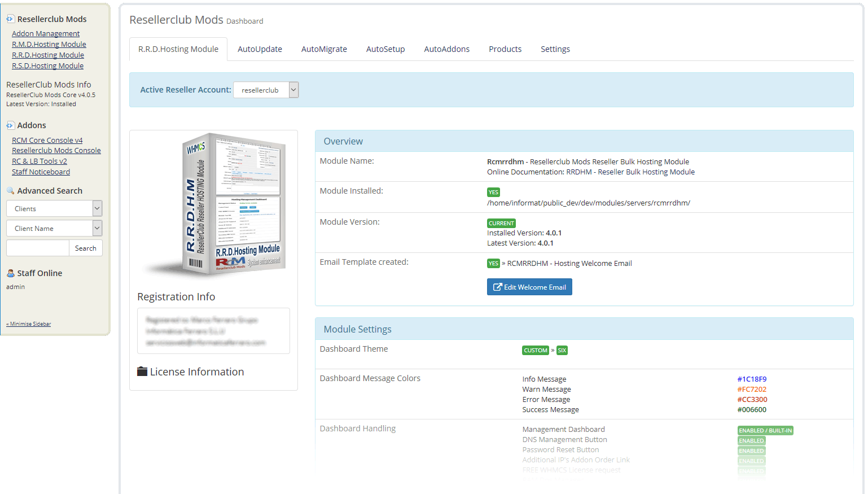This screenshot has width=868, height=494.
Task: Open the Staff Noticeboard link
Action: 41,172
